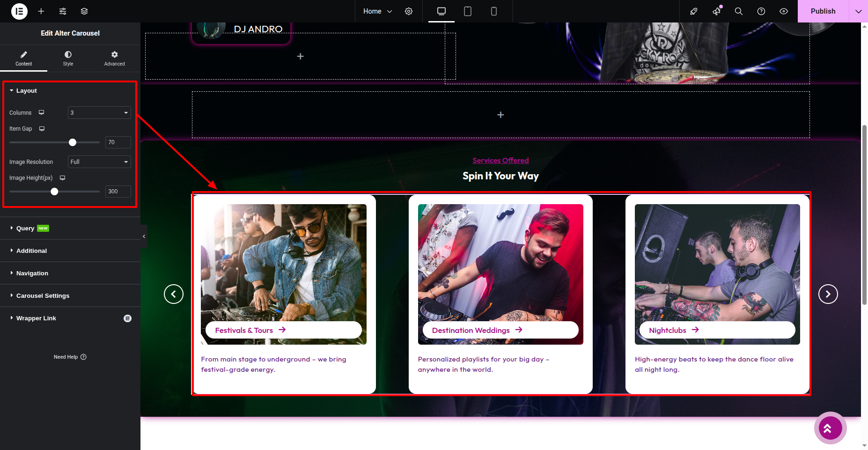868x450 pixels.
Task: Open the What's New megaphone icon
Action: pos(716,11)
